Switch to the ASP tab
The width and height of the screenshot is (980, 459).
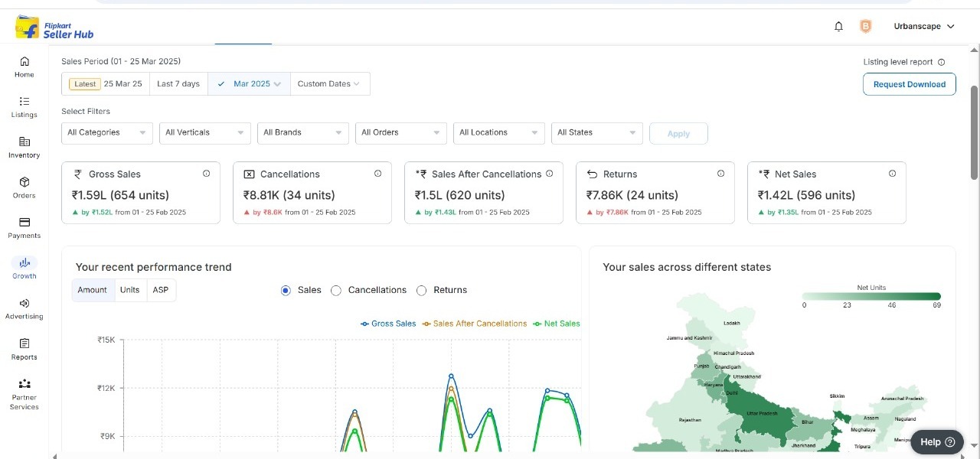[161, 291]
